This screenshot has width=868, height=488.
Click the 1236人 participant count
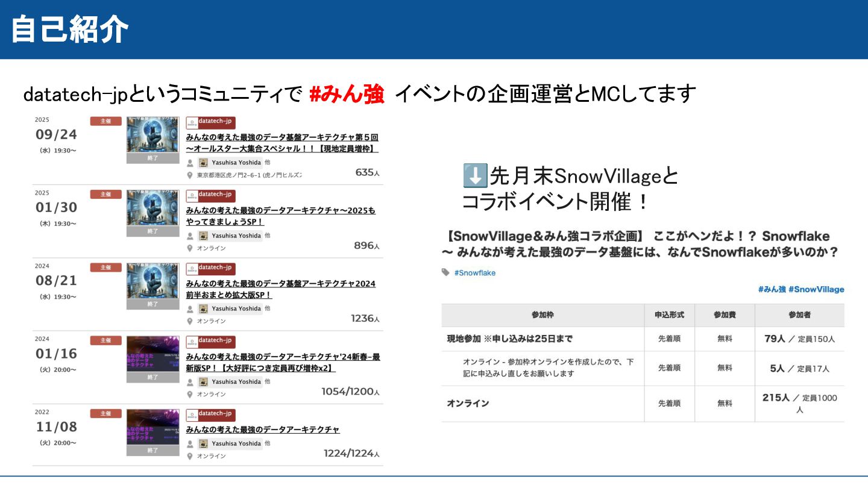(365, 319)
